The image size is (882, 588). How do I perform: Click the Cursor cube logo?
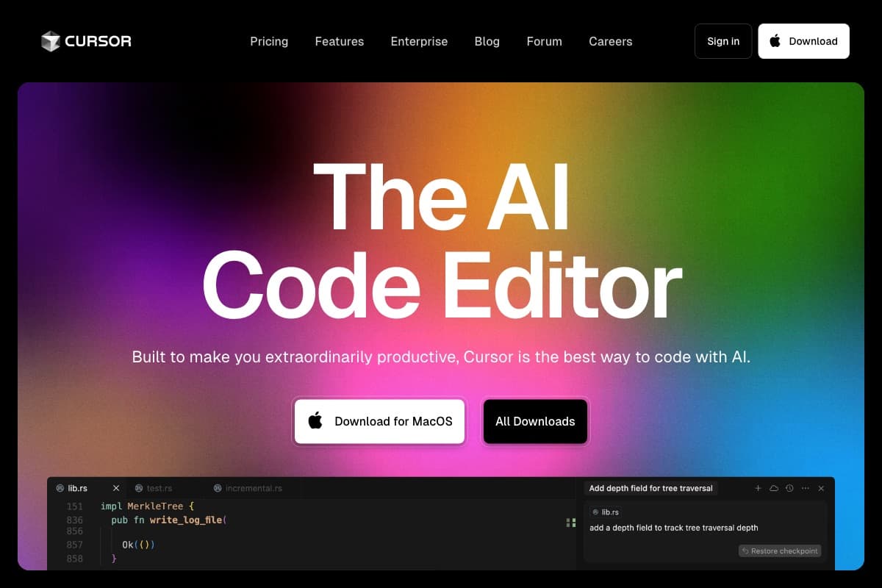point(50,41)
